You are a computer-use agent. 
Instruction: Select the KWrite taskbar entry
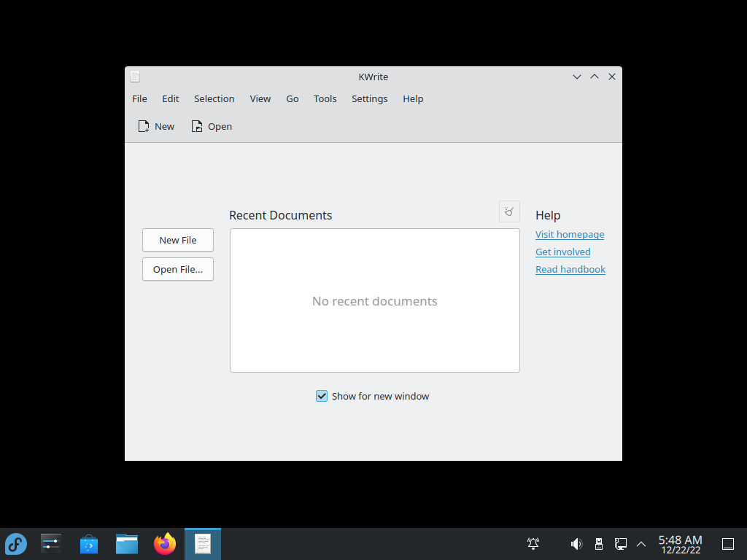203,544
